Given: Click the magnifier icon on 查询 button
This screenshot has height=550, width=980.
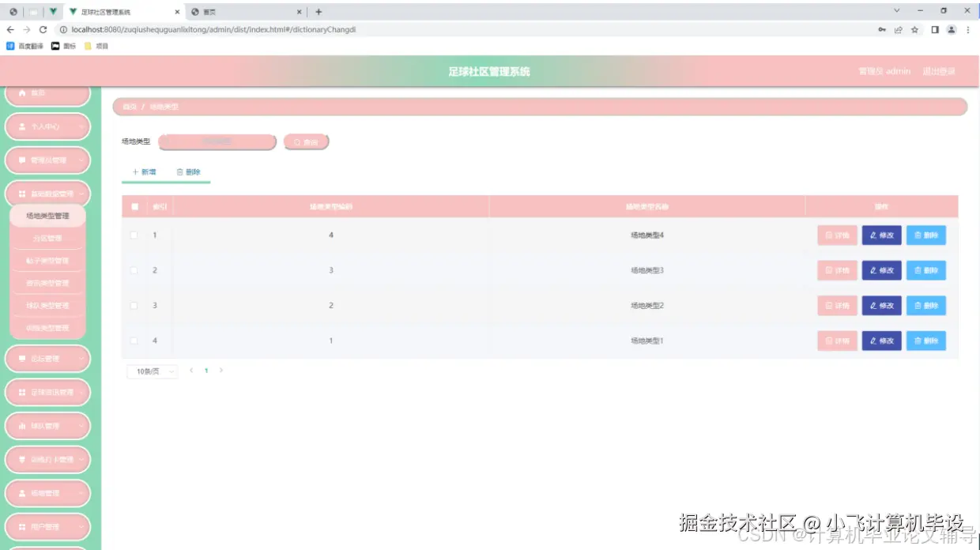Looking at the screenshot, I should (297, 142).
